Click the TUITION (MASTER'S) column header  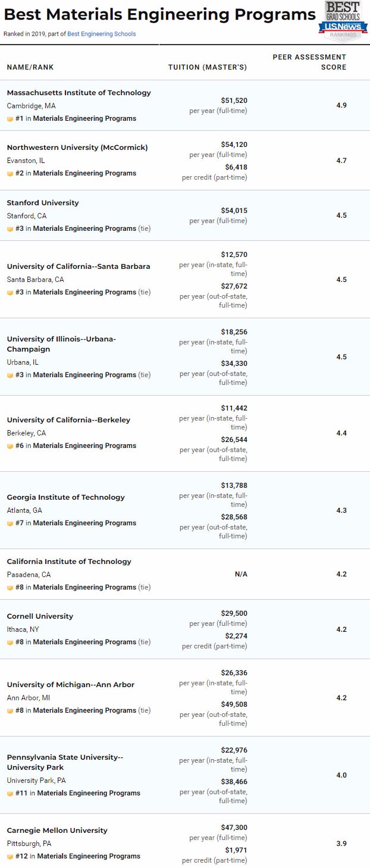[x=208, y=67]
